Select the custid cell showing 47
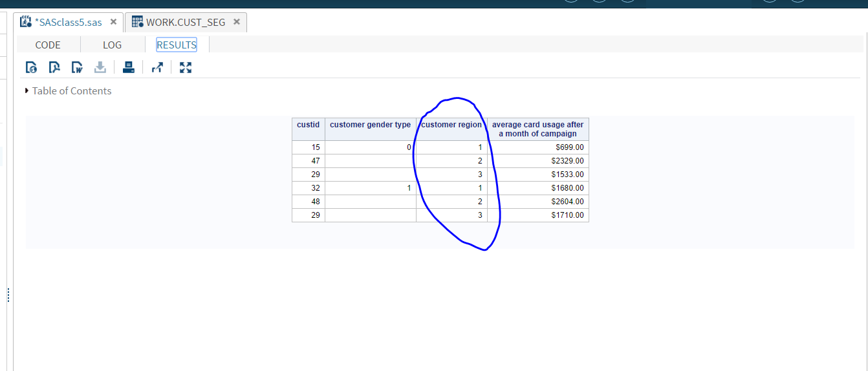Screen dimensions: 868x371 [x=309, y=161]
